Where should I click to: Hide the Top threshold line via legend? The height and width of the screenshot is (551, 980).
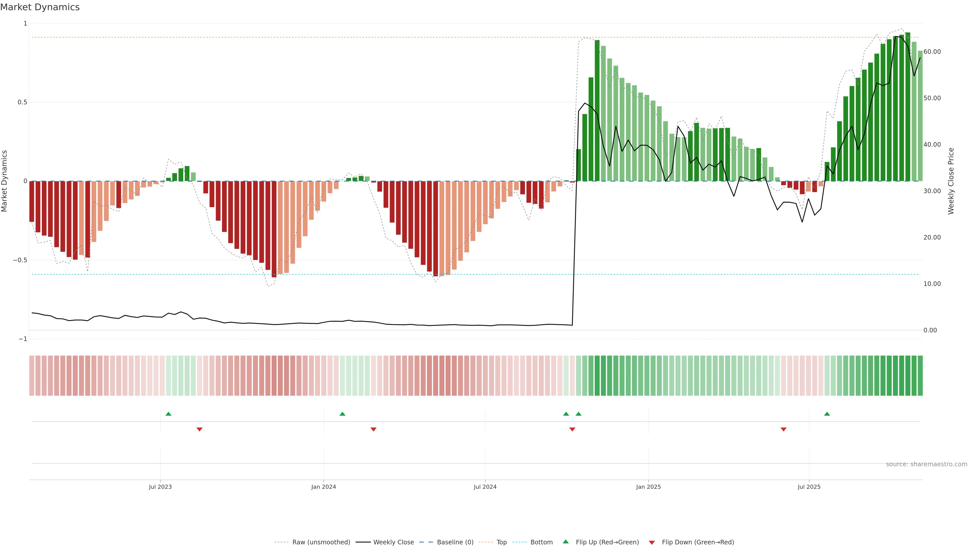501,542
